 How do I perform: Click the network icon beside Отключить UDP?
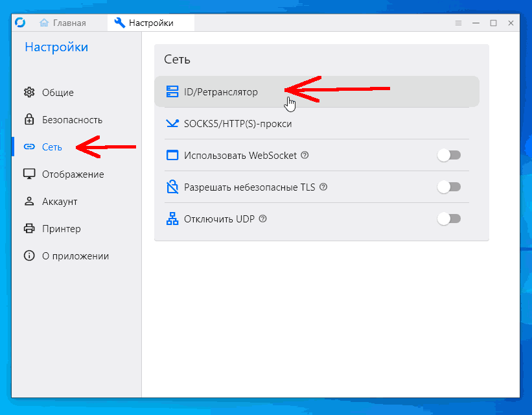tap(172, 219)
